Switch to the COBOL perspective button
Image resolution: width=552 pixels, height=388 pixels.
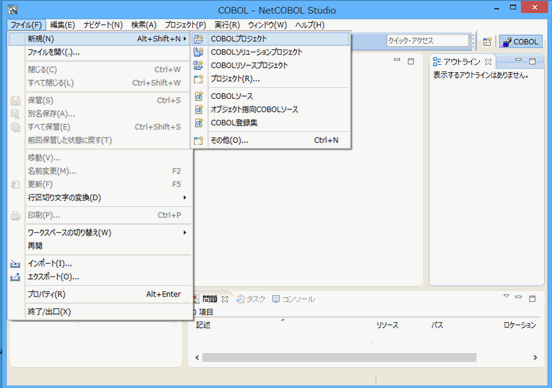click(x=521, y=42)
